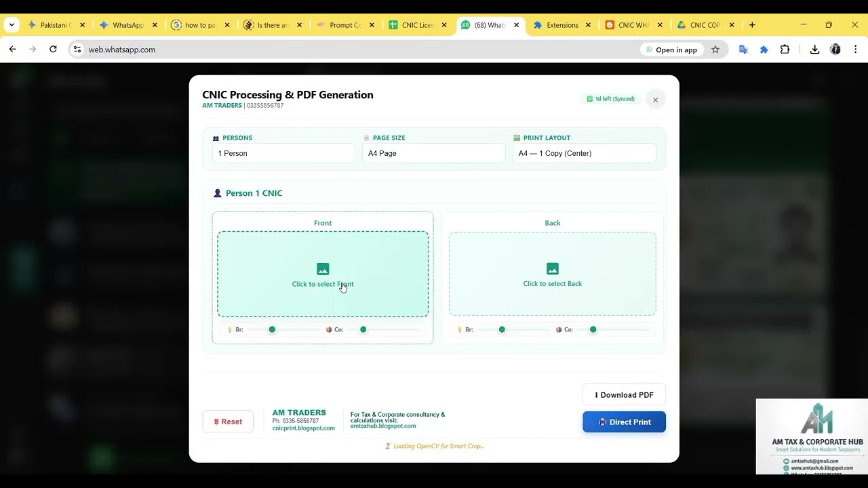This screenshot has height=488, width=868.
Task: Switch to the WhatsApp Gemini browser tab
Action: coord(128,25)
